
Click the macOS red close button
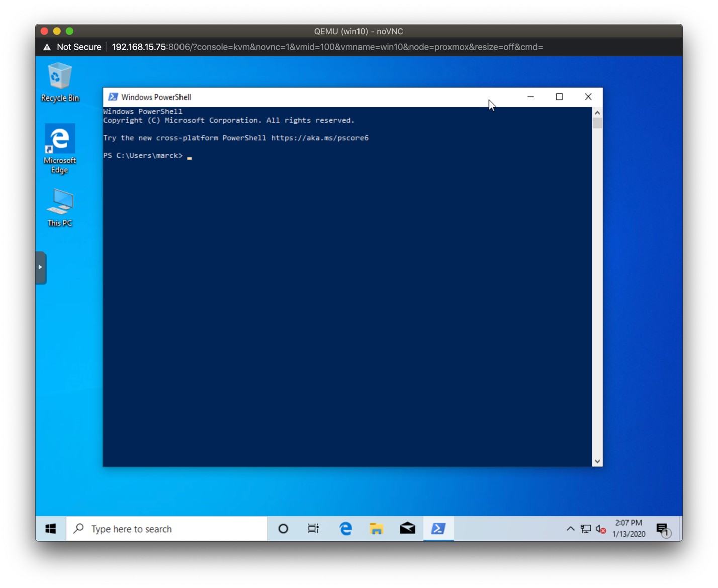(44, 31)
